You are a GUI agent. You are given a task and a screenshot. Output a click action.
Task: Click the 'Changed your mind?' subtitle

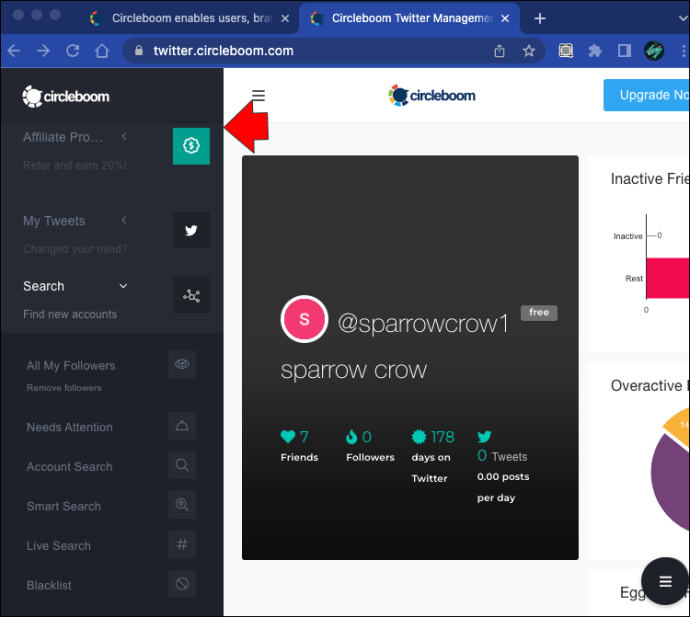[75, 249]
